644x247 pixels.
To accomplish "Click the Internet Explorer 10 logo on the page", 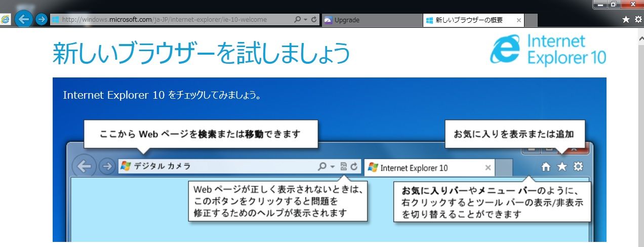I will click(548, 50).
